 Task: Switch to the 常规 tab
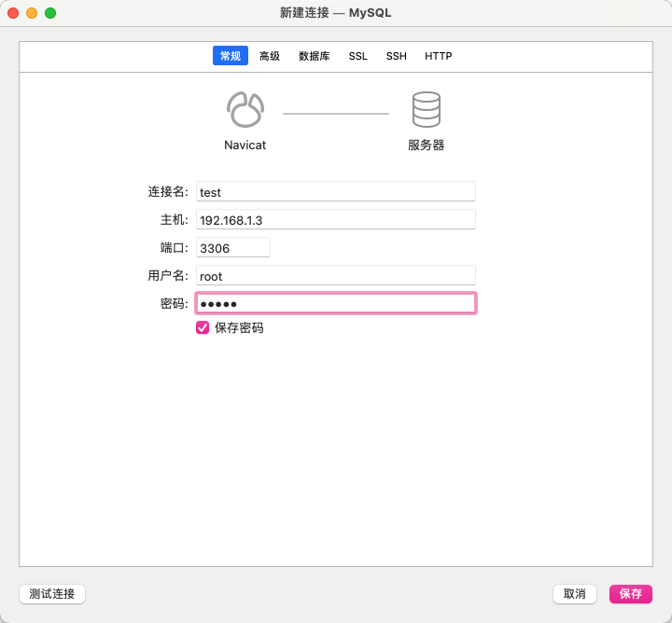231,56
